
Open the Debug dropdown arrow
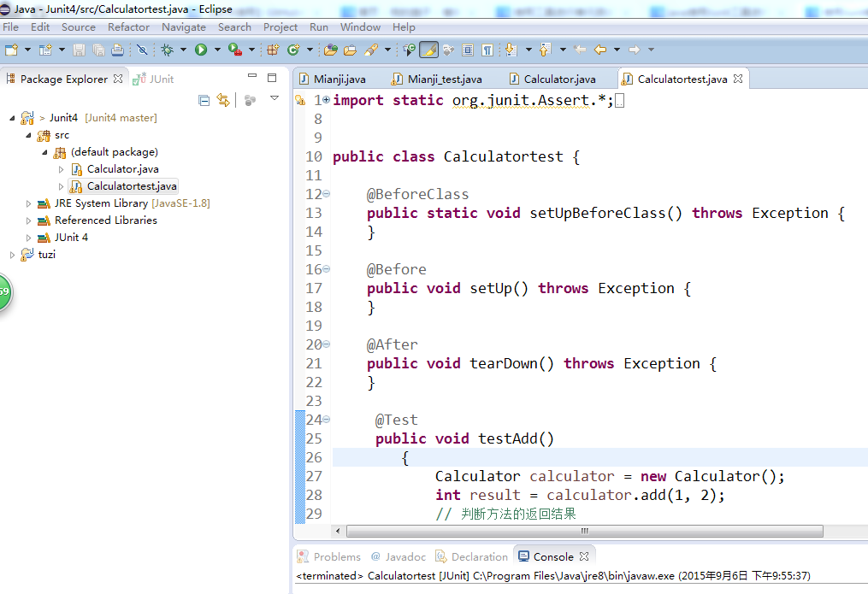[x=183, y=50]
